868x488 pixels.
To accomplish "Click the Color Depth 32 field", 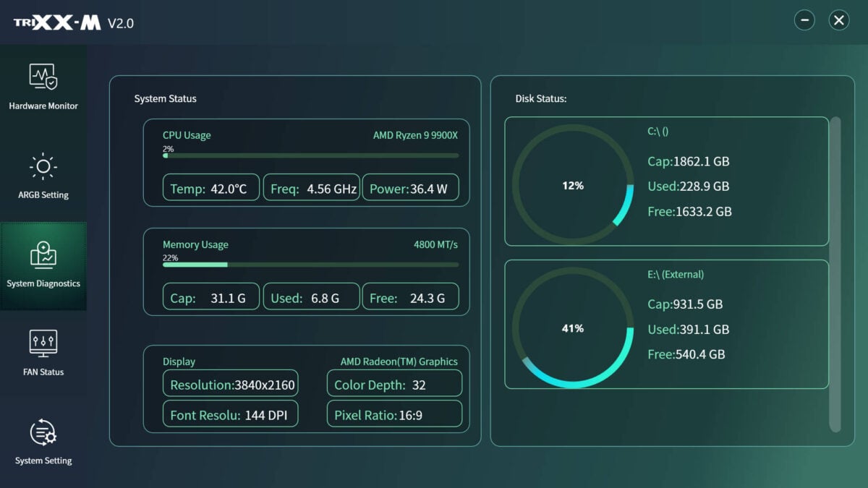I will tap(394, 383).
